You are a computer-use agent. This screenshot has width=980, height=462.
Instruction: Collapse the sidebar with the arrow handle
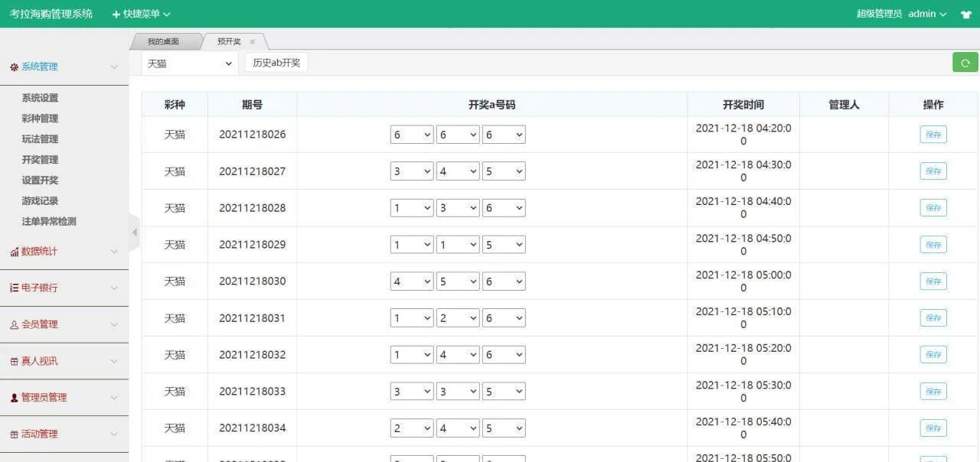[135, 232]
